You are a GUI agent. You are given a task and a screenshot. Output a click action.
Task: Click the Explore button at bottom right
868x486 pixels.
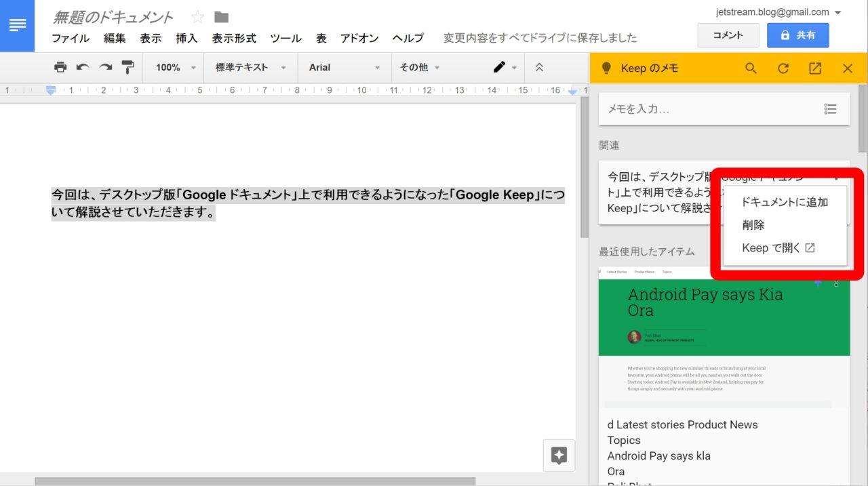559,455
